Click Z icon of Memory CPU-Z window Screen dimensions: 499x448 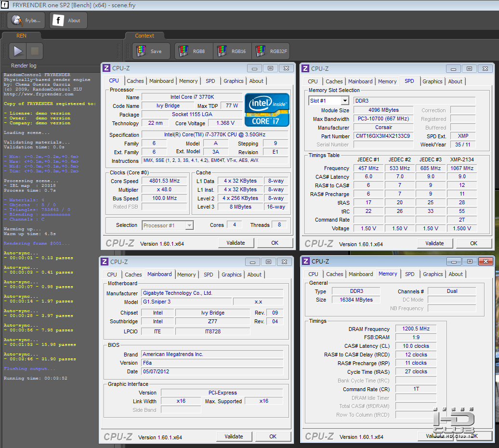[x=306, y=261]
